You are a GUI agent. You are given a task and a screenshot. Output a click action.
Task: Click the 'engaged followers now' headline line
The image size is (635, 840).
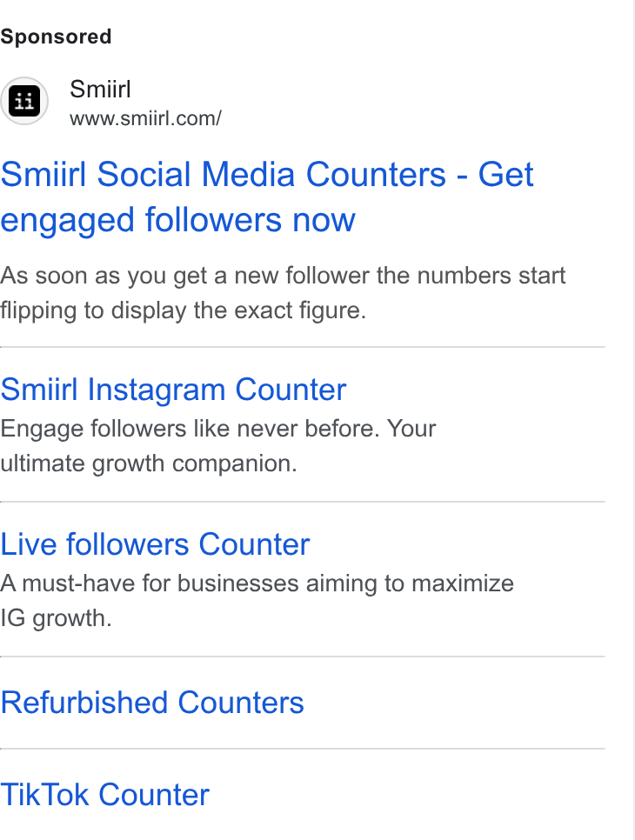pos(178,221)
